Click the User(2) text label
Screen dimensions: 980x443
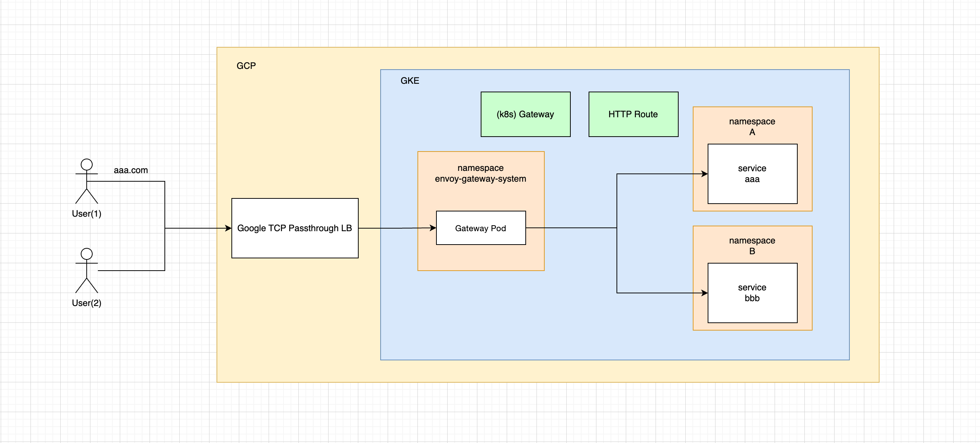pos(86,303)
